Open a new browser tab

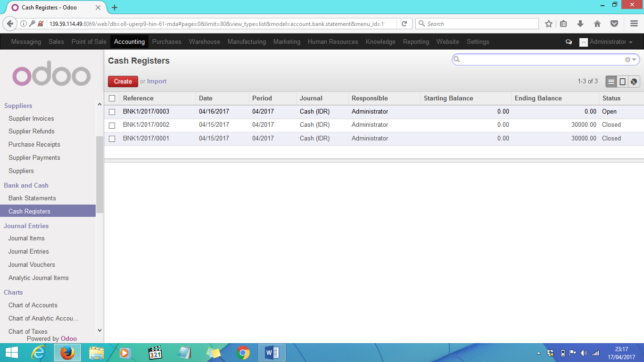(115, 8)
